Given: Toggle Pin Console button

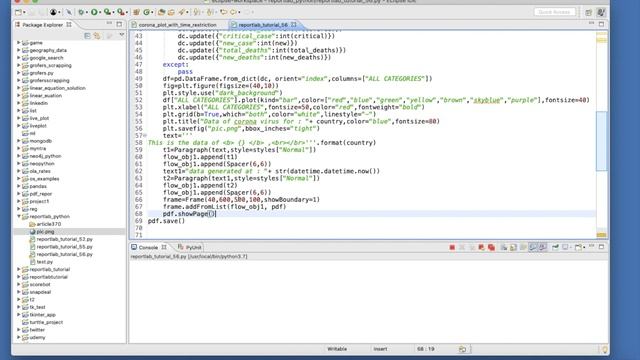Looking at the screenshot, I should [x=556, y=247].
